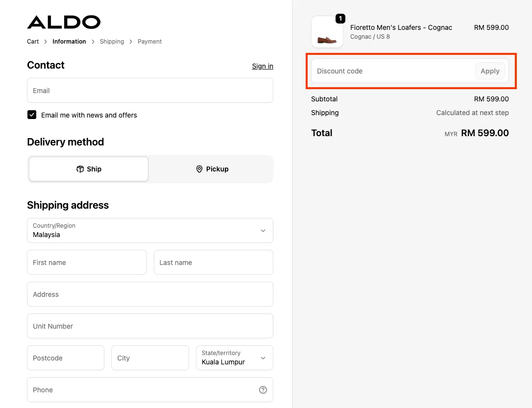This screenshot has width=532, height=408.
Task: Open the Country/Region dropdown
Action: coord(150,230)
